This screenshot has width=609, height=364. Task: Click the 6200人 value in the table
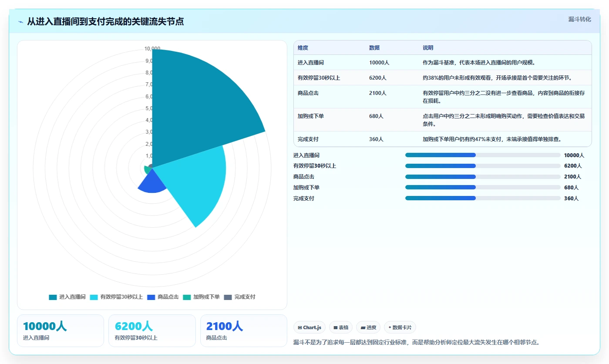[378, 78]
